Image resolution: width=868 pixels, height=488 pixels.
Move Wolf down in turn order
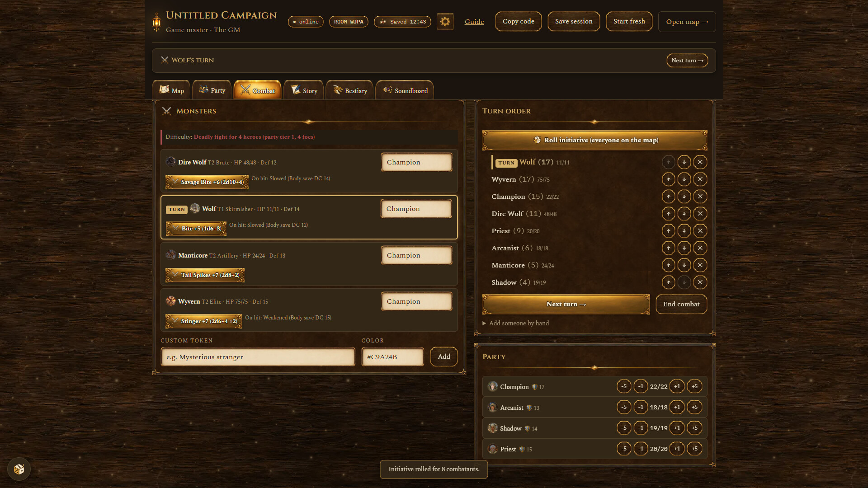tap(684, 162)
